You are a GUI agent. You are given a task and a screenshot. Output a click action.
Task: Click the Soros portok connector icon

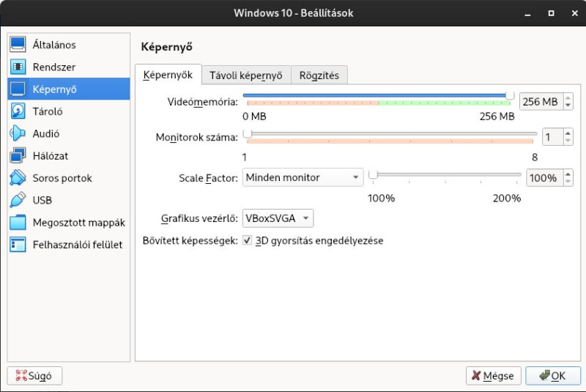18,178
